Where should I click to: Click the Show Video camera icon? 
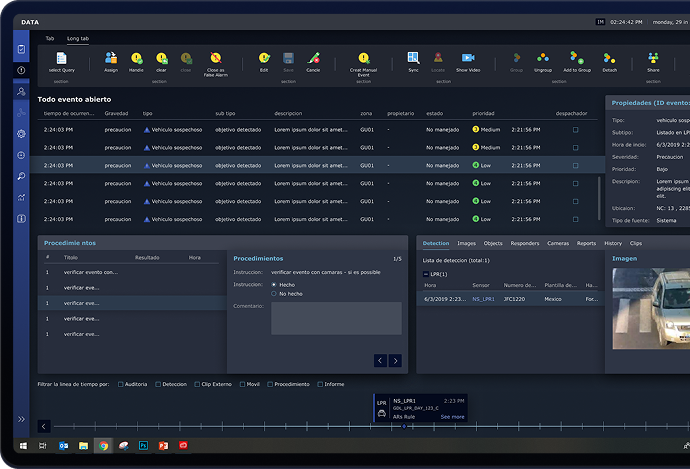point(467,59)
